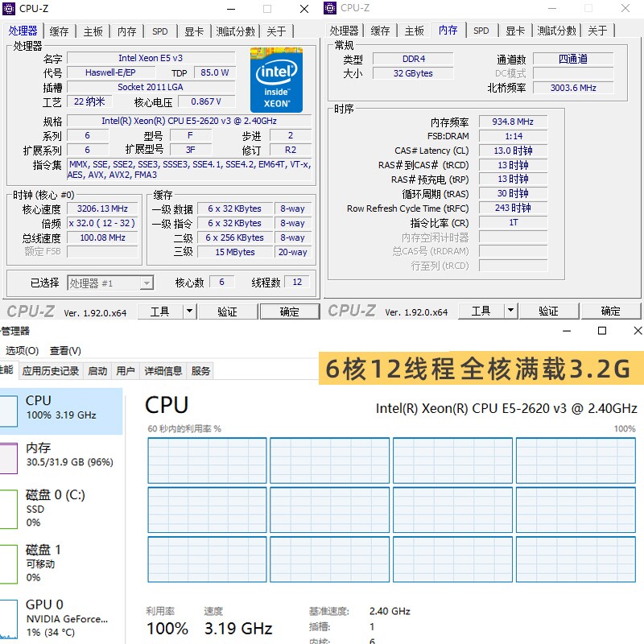This screenshot has width=644, height=644.
Task: Click the 内存 usage thumbnail graph in sidebar
Action: click(9, 458)
